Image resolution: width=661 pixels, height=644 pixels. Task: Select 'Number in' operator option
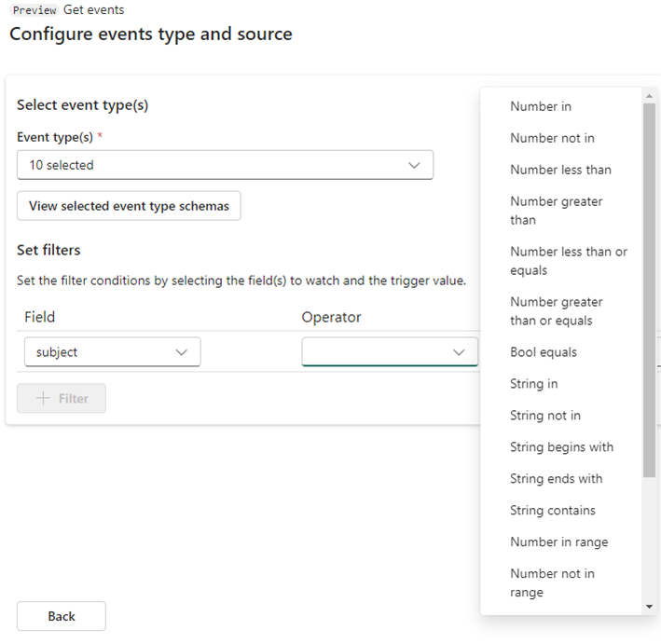coord(541,106)
